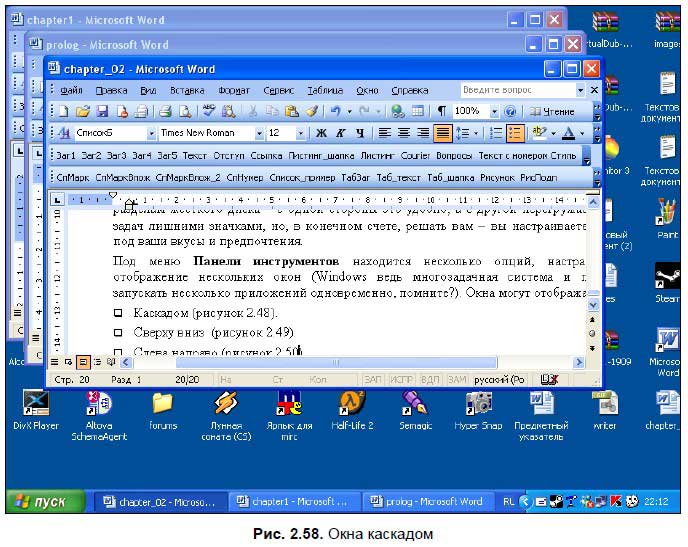Create a new blank document
Viewport: 688px width, 547px height.
click(64, 111)
